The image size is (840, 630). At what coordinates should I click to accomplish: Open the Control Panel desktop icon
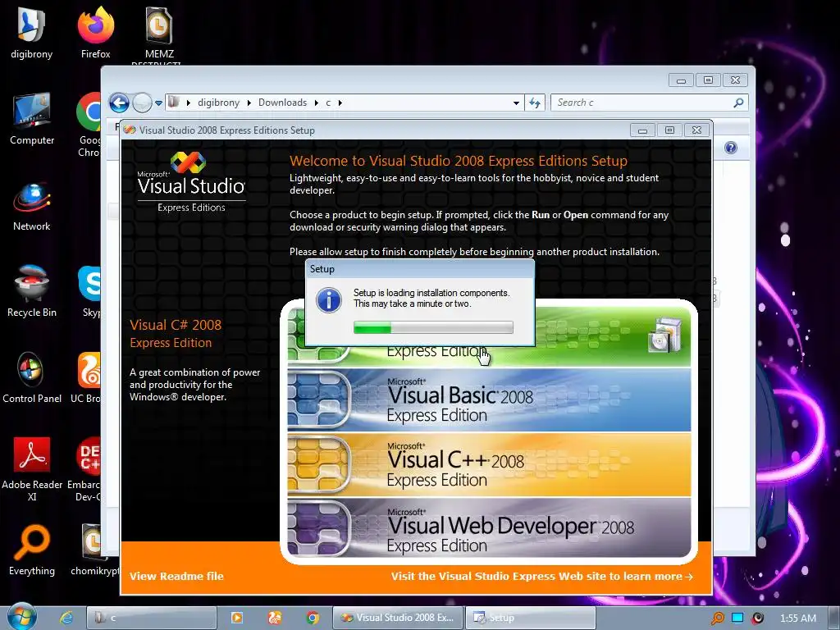coord(32,377)
